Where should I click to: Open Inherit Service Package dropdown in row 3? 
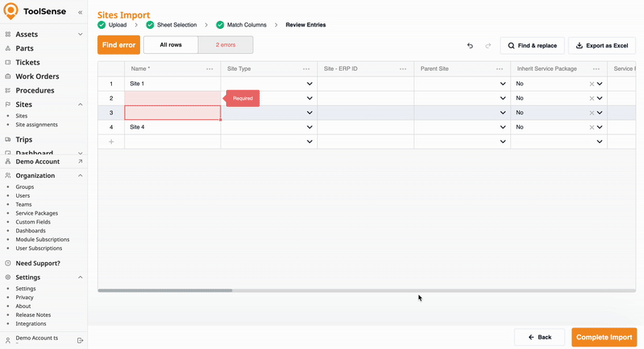click(600, 113)
